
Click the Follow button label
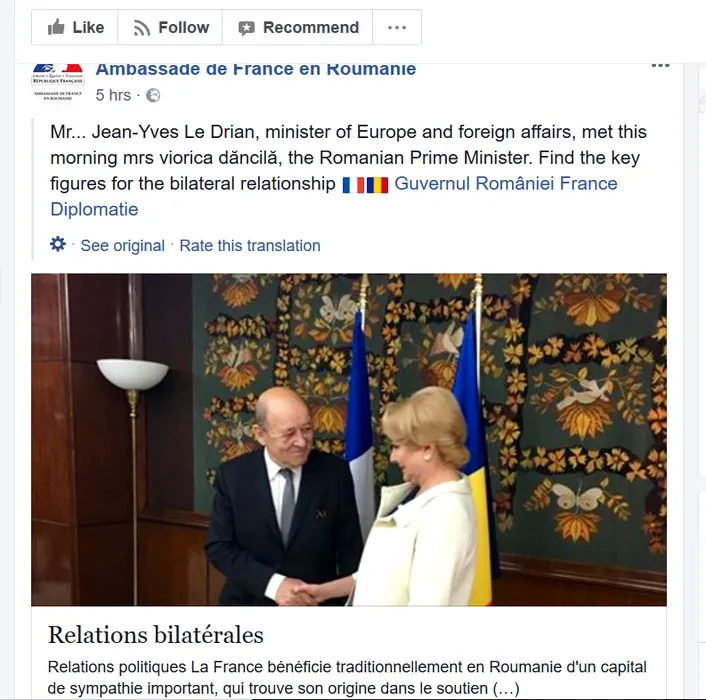tap(184, 27)
